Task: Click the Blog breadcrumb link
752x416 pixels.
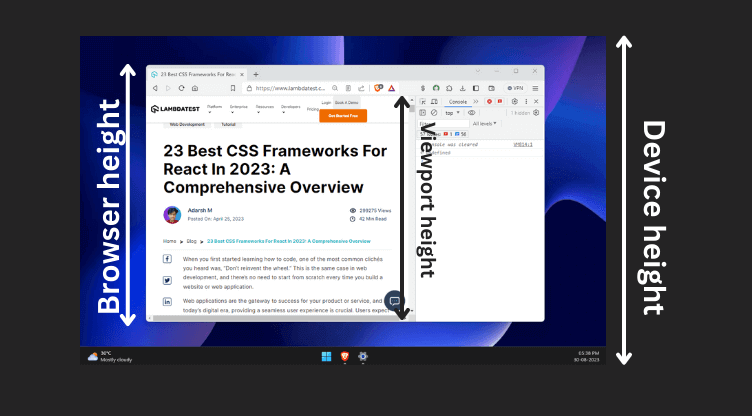Action: tap(191, 241)
